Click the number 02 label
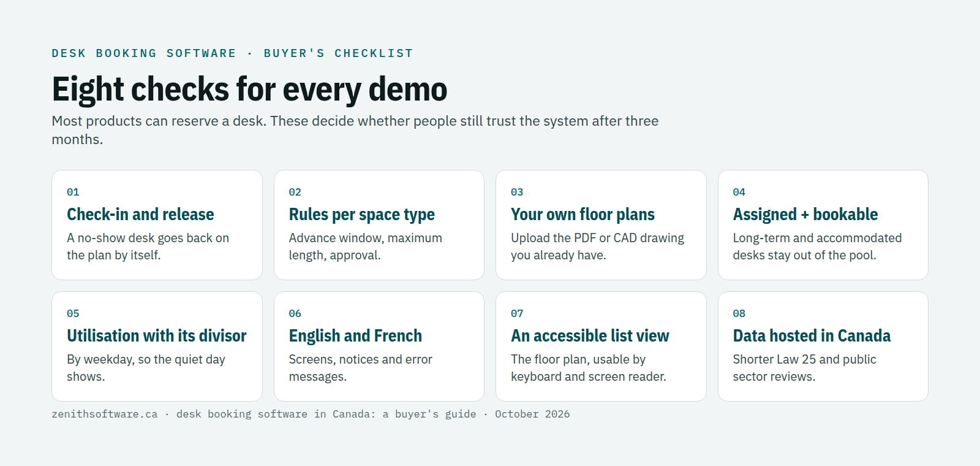980x466 pixels. (x=295, y=192)
